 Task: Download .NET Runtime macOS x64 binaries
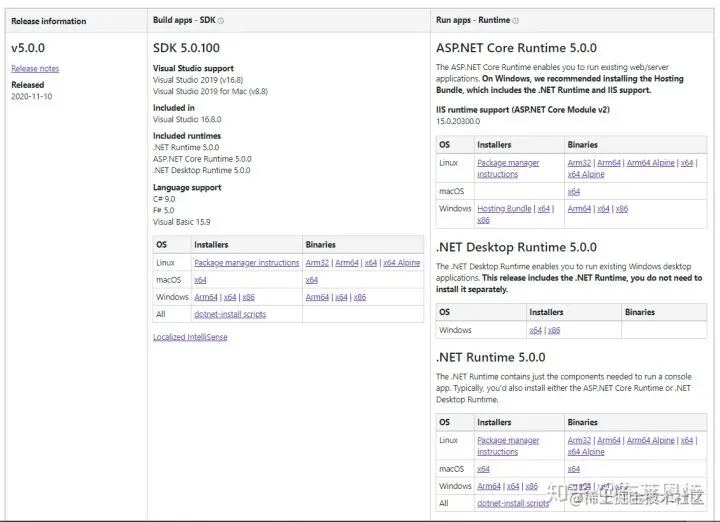tap(574, 469)
